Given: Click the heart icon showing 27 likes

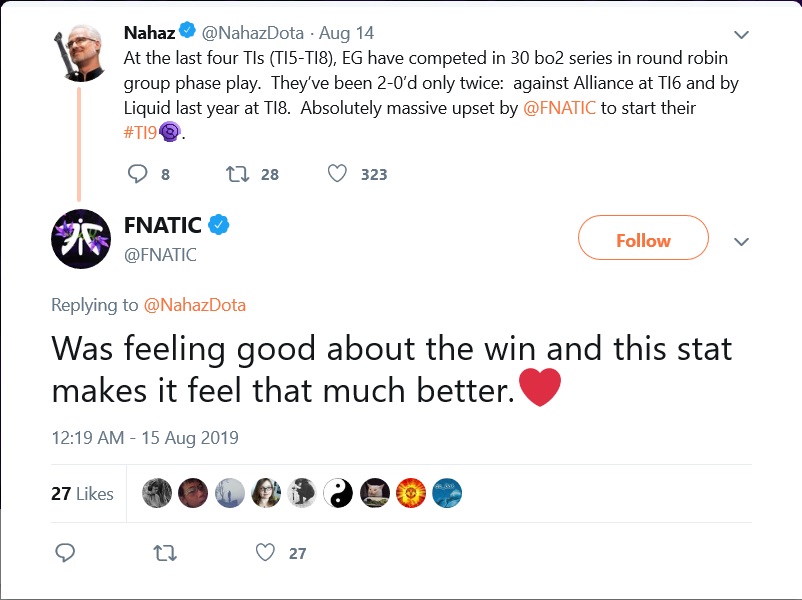Looking at the screenshot, I should click(x=263, y=551).
